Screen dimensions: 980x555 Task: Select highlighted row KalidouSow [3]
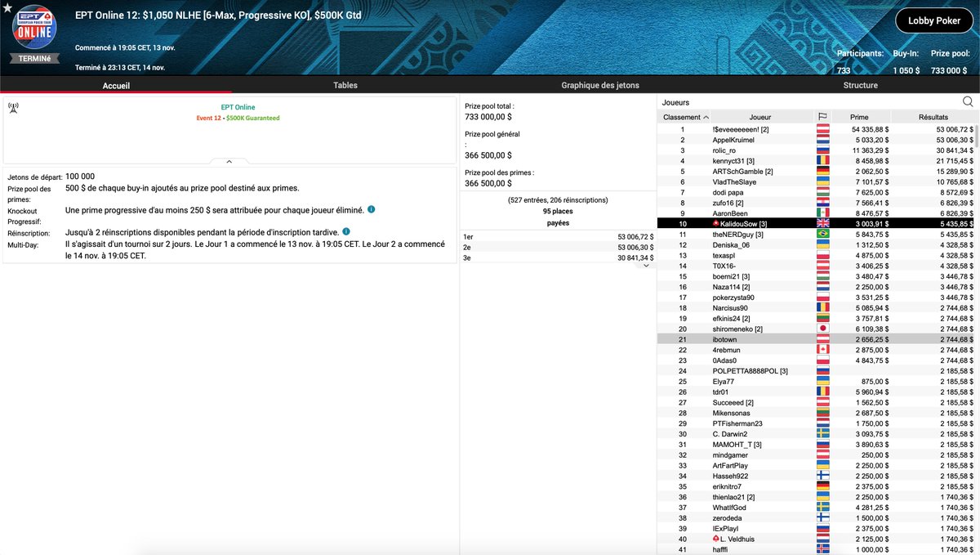coord(815,223)
